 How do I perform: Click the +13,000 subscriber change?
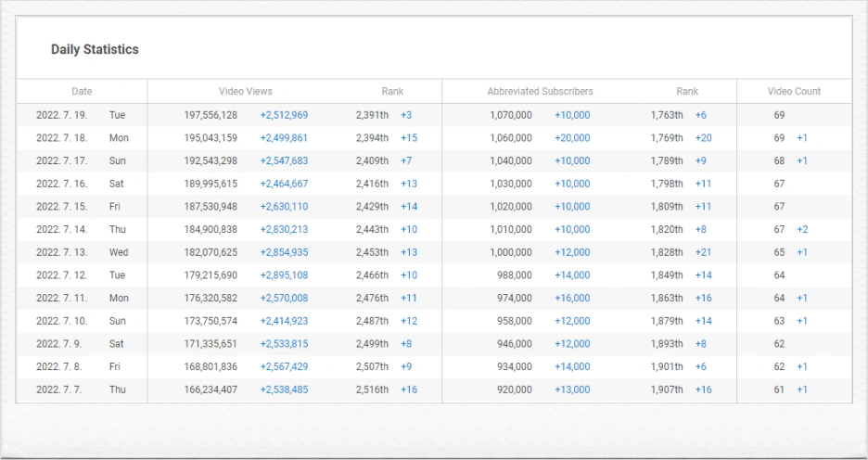click(x=572, y=390)
